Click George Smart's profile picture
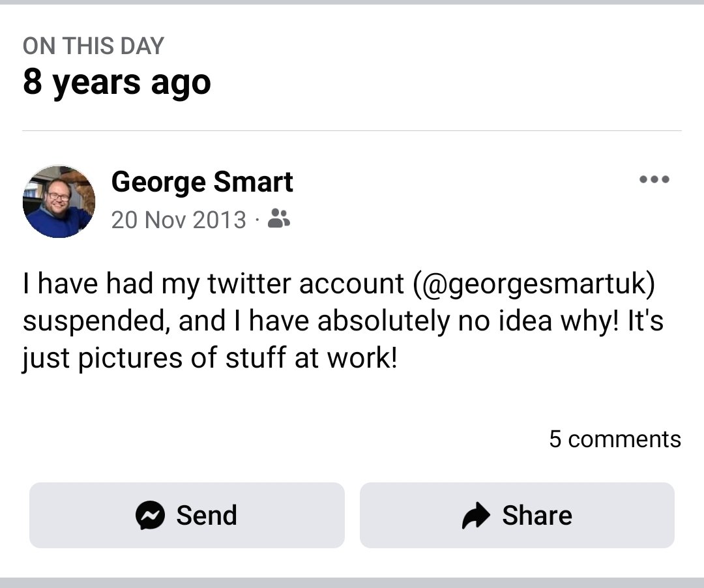704x588 pixels. pyautogui.click(x=59, y=201)
